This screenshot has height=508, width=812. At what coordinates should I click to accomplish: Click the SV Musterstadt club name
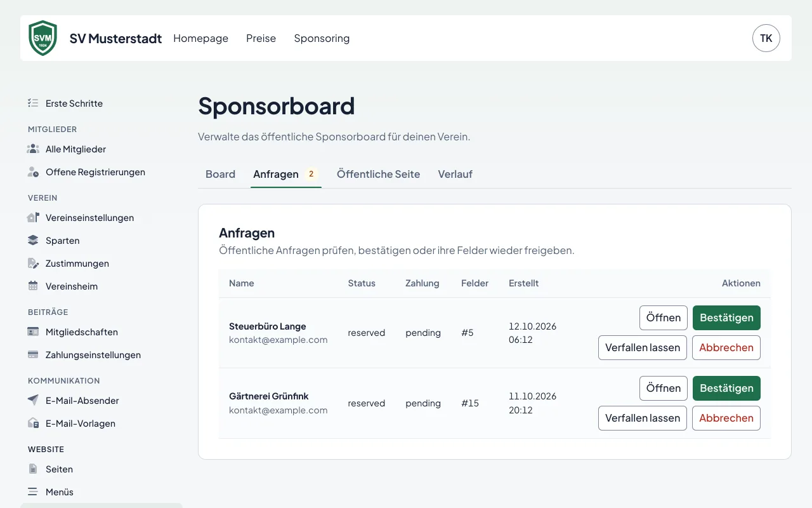point(116,38)
